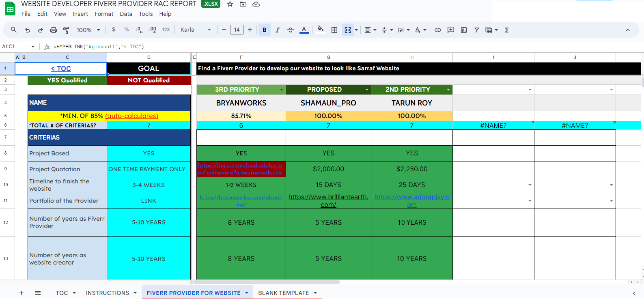
Task: Click the name box A1:C1
Action: point(18,47)
